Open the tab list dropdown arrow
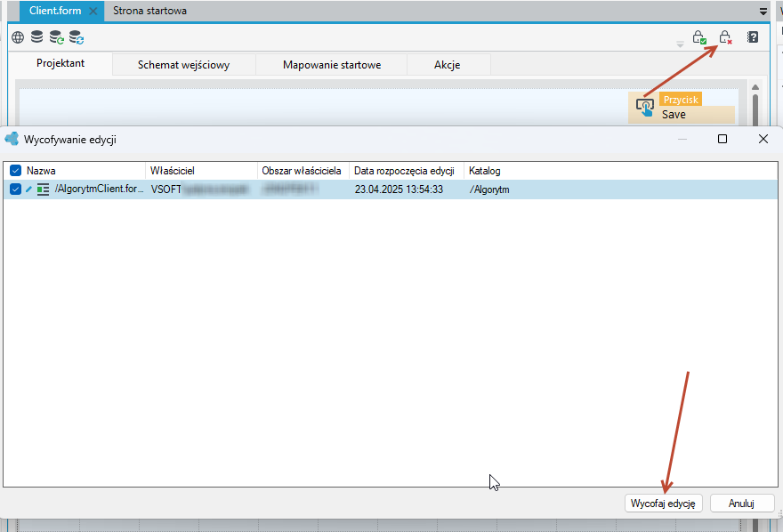Viewport: 783px width, 532px height. [x=763, y=12]
